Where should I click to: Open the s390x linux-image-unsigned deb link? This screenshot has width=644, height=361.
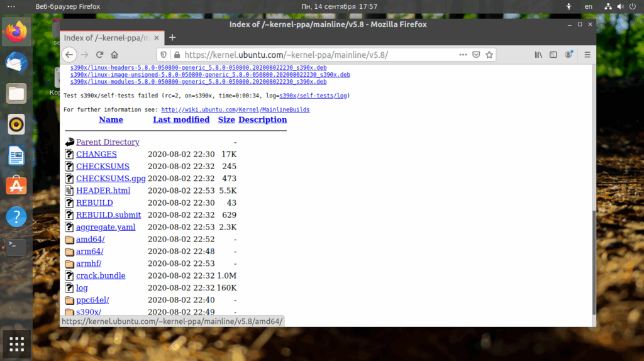pyautogui.click(x=210, y=75)
